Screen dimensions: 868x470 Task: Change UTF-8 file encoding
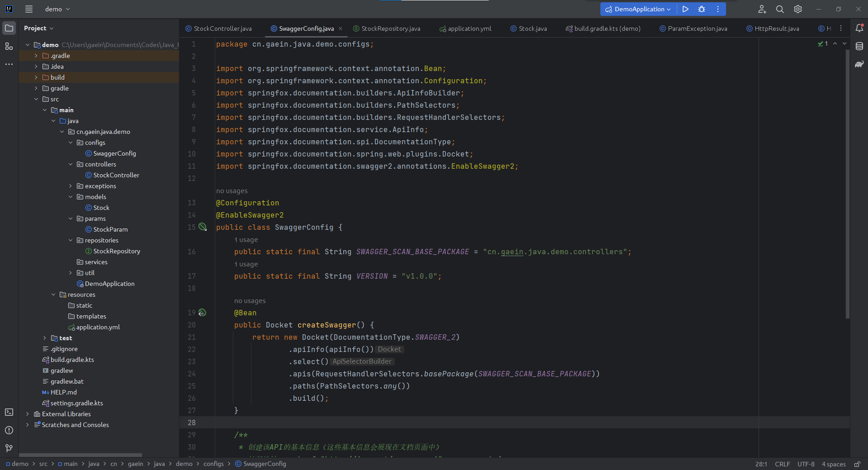point(806,464)
